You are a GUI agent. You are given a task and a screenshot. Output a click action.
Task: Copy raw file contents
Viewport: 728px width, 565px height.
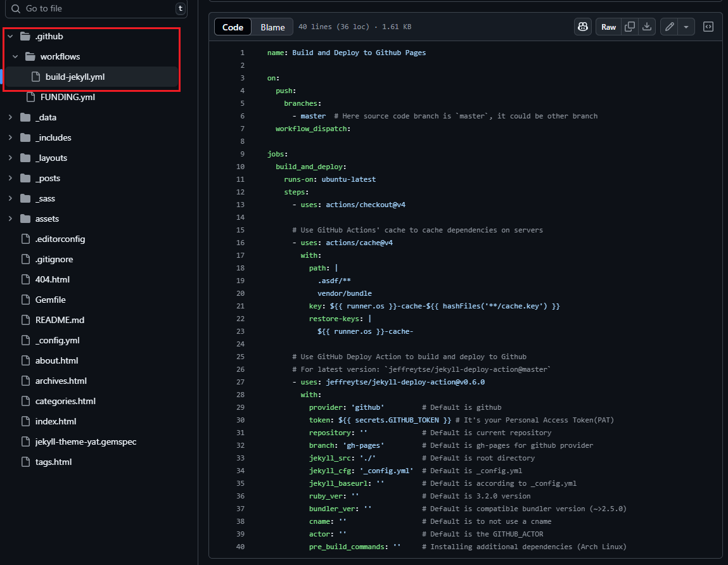630,27
